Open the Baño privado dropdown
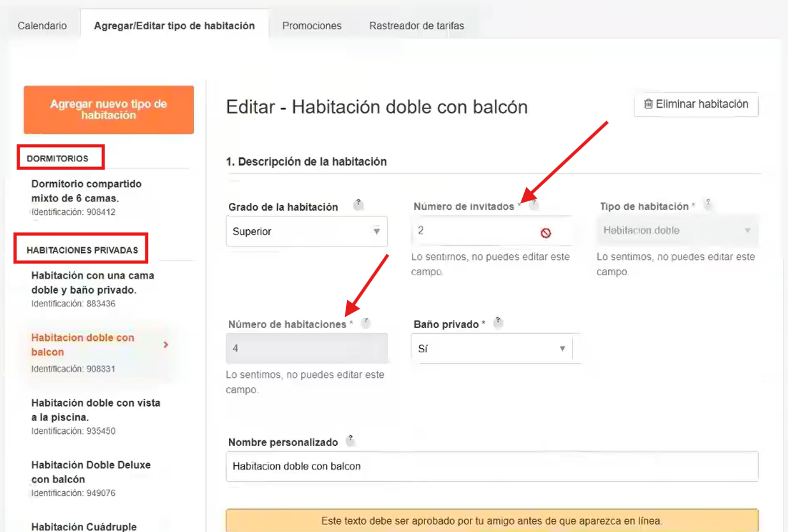Viewport: 788px width, 532px height. click(x=492, y=349)
